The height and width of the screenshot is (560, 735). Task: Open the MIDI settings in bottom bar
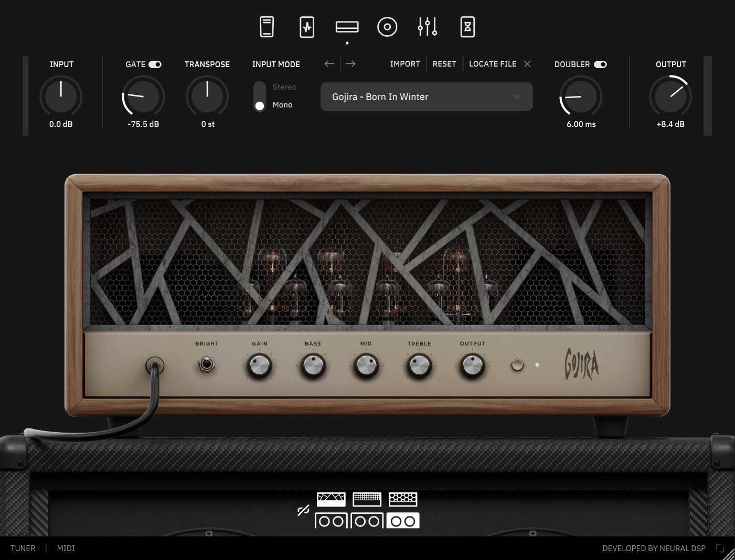pos(66,548)
